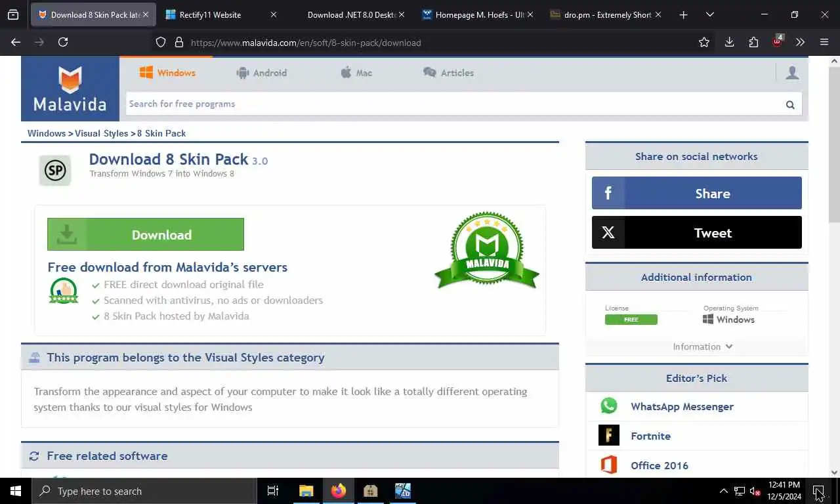
Task: Reload the current page
Action: [63, 42]
